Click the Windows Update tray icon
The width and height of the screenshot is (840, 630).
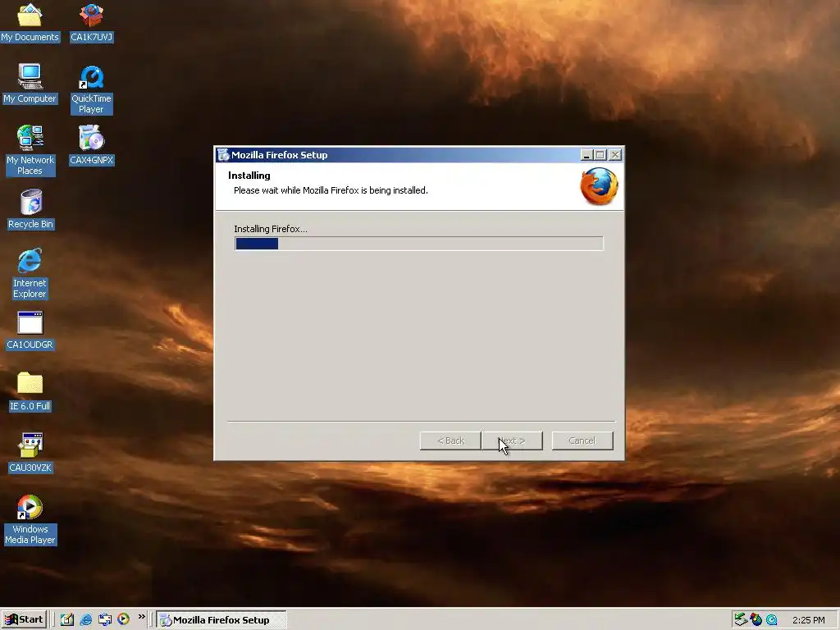(756, 620)
